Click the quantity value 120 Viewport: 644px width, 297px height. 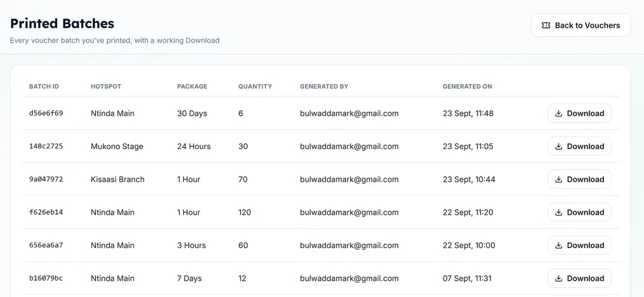tap(245, 212)
